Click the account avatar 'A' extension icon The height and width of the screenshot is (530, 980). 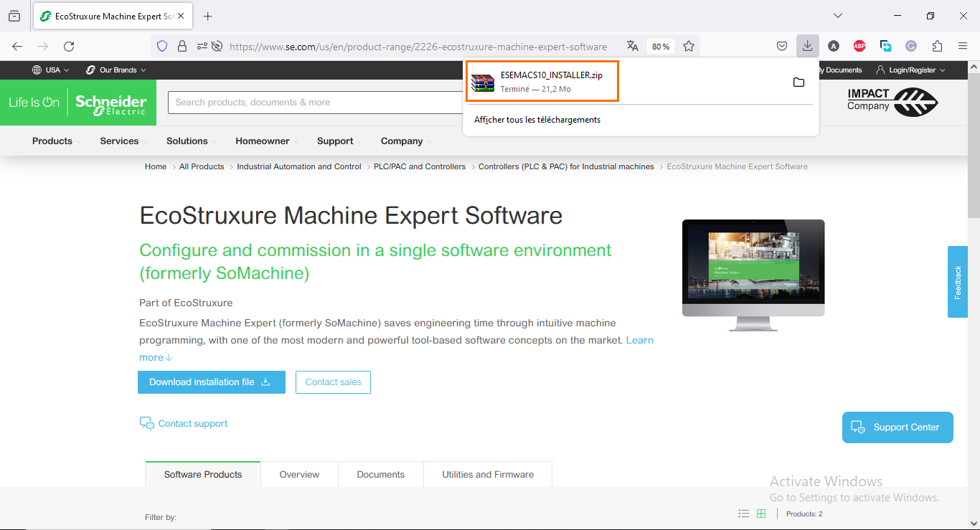[x=833, y=46]
